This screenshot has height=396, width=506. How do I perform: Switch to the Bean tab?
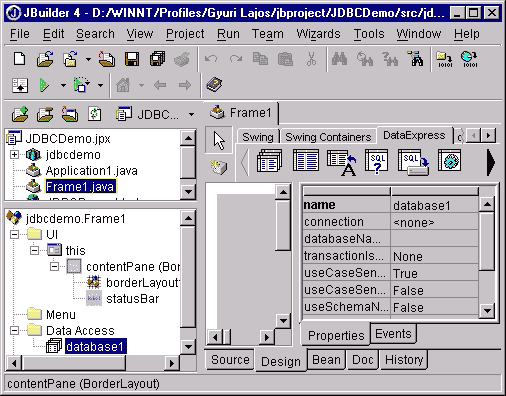(326, 360)
